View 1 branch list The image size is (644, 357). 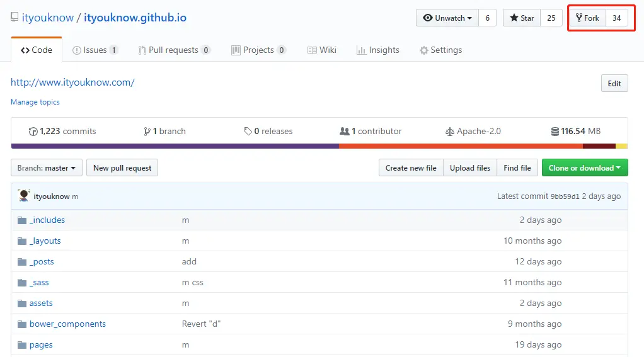pyautogui.click(x=164, y=132)
